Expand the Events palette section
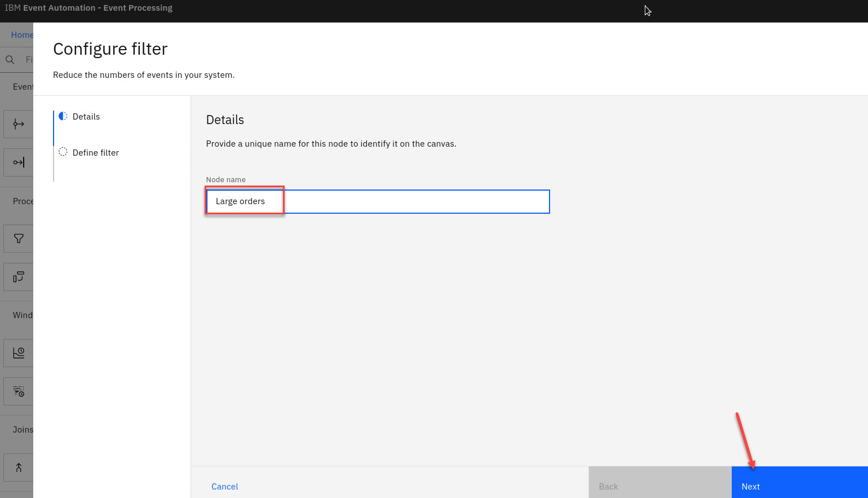Image resolution: width=868 pixels, height=498 pixels. (x=23, y=87)
